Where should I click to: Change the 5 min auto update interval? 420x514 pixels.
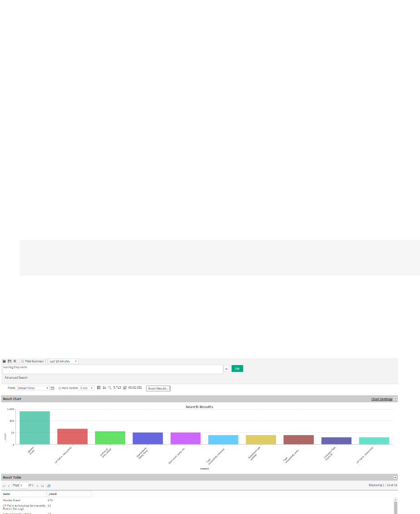click(86, 388)
